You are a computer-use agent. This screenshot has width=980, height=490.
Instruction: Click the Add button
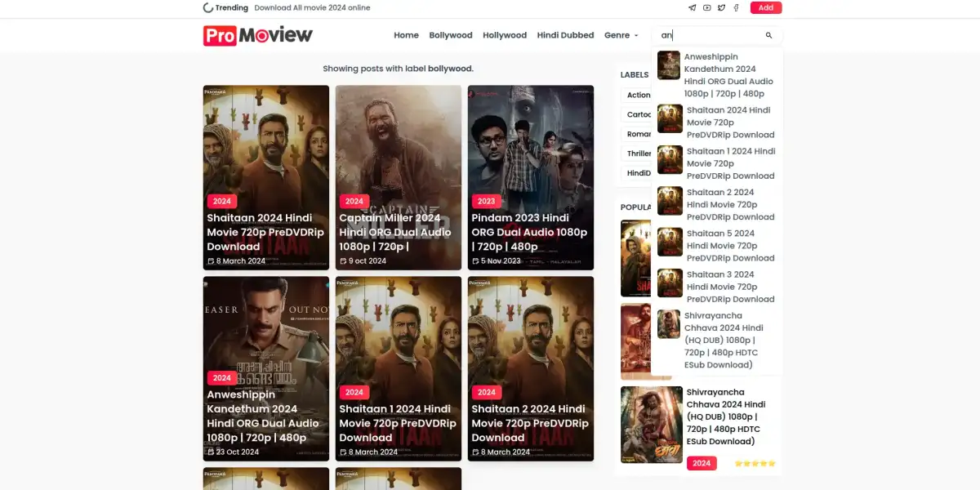(x=766, y=8)
